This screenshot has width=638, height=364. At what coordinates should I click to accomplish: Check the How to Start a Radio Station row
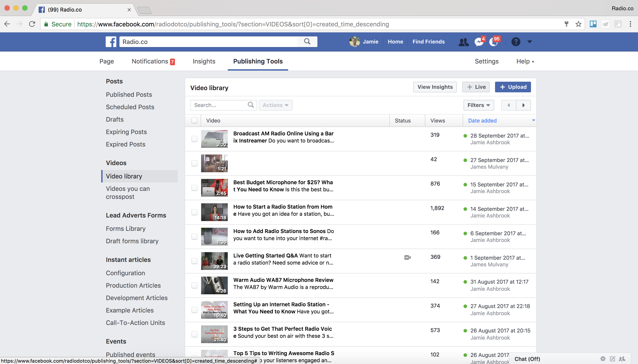[194, 212]
